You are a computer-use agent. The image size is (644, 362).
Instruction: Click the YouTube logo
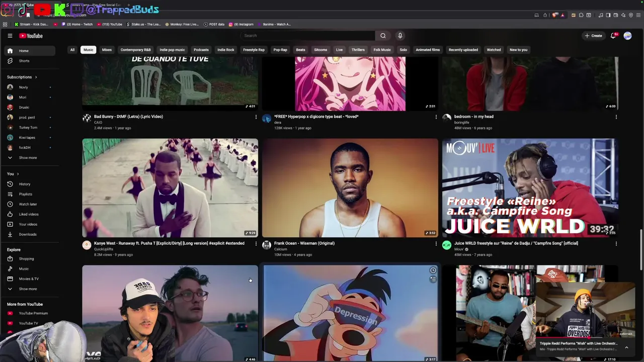point(31,36)
